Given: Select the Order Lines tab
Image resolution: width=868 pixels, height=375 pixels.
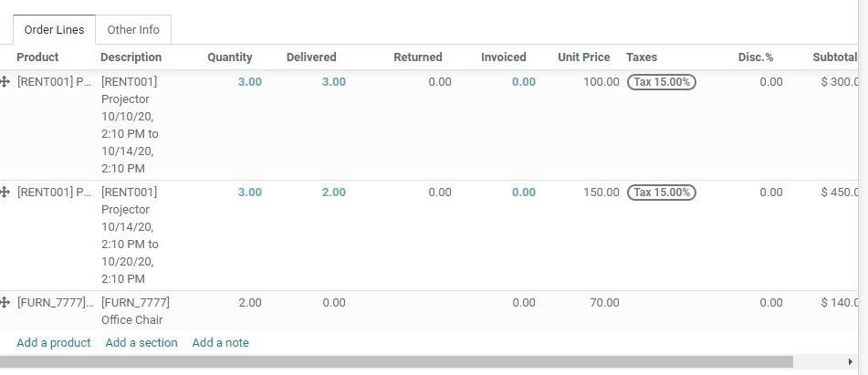Looking at the screenshot, I should tap(54, 30).
